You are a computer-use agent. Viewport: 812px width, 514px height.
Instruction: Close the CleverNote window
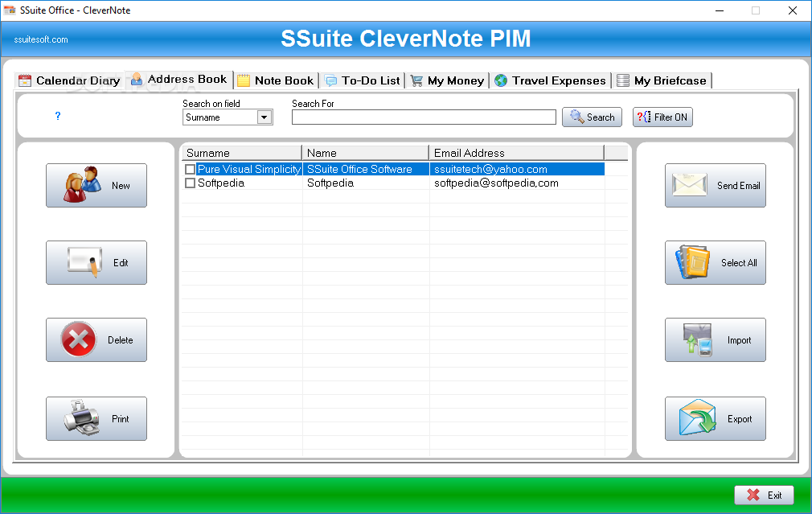coord(793,10)
